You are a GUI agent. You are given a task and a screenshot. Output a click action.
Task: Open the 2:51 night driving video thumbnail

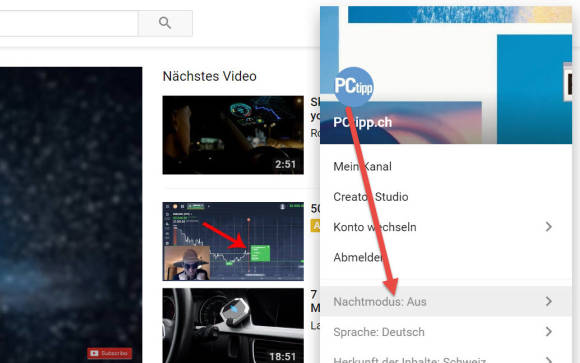[233, 135]
